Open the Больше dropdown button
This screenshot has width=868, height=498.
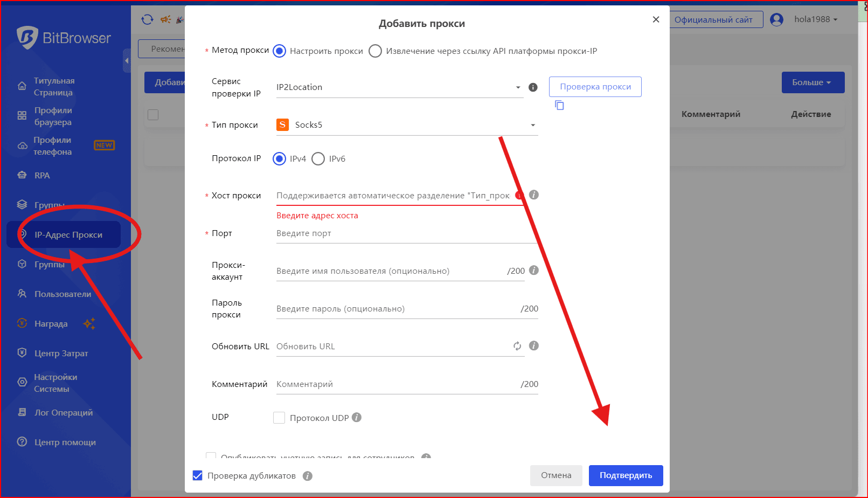[x=813, y=82]
